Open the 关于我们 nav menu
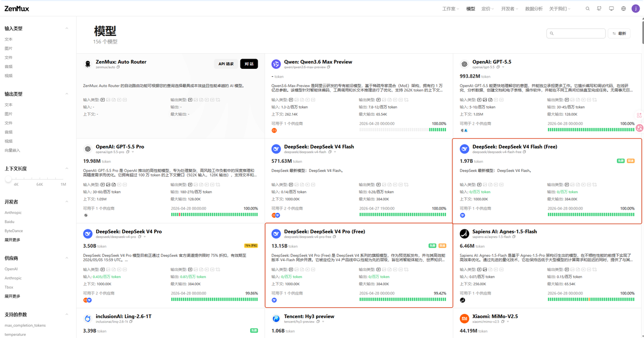The image size is (644, 338). 560,9
